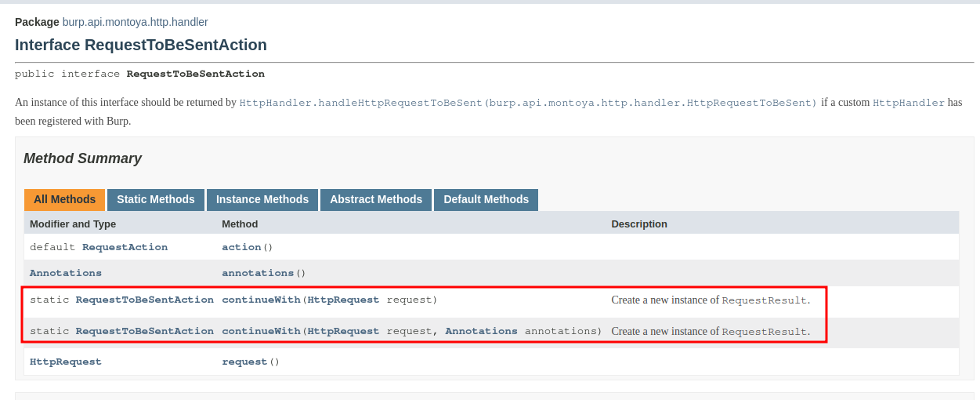Open the Annotations return type in Modifier column

(x=66, y=273)
